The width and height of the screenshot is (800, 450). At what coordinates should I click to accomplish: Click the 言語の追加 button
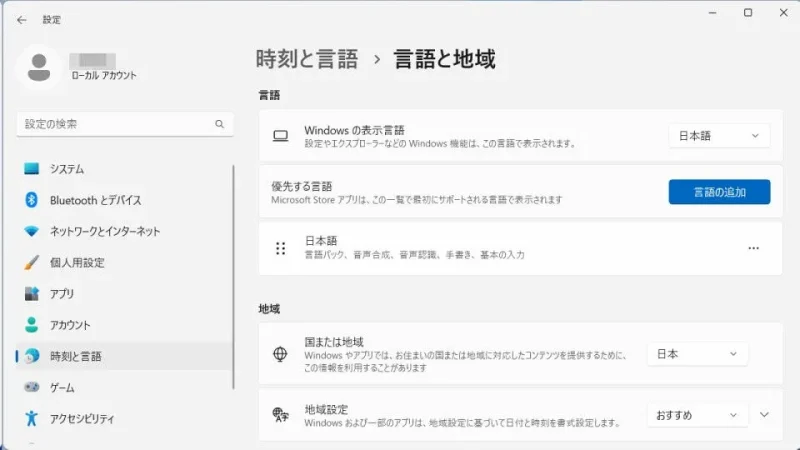pyautogui.click(x=719, y=192)
